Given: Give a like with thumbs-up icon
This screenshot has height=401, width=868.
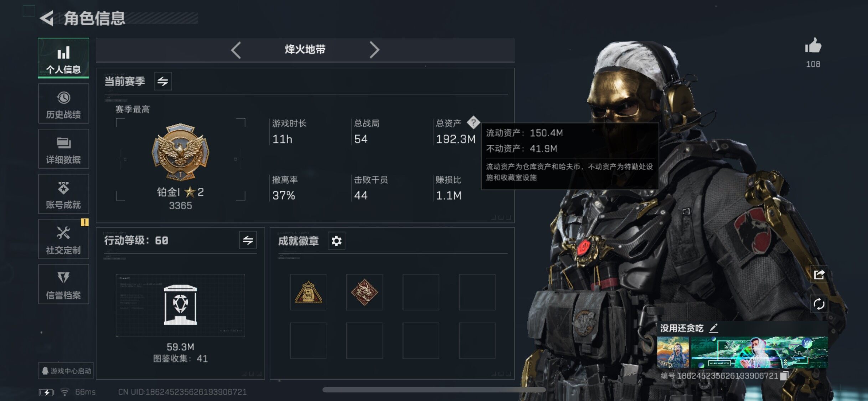Looking at the screenshot, I should [813, 46].
